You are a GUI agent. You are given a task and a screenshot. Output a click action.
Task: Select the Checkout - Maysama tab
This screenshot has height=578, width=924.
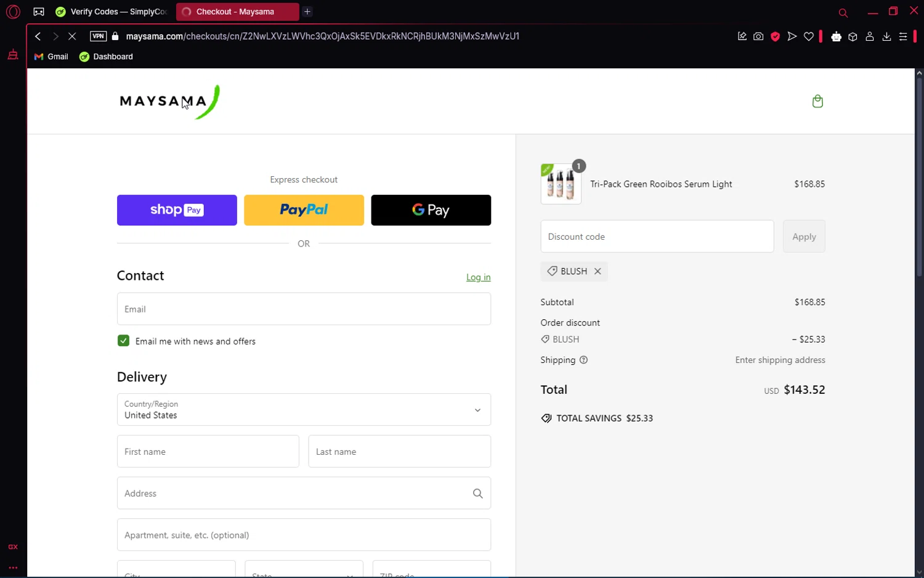(x=237, y=12)
